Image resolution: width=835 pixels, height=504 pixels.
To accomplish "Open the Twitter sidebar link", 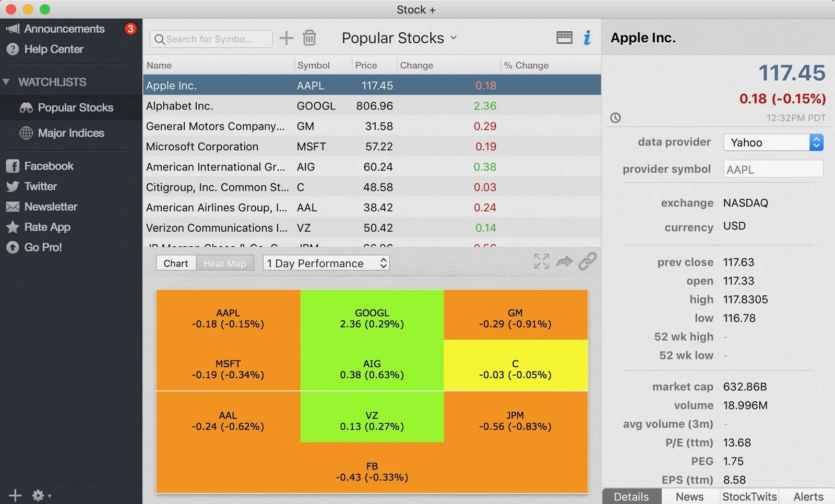I will point(31,186).
